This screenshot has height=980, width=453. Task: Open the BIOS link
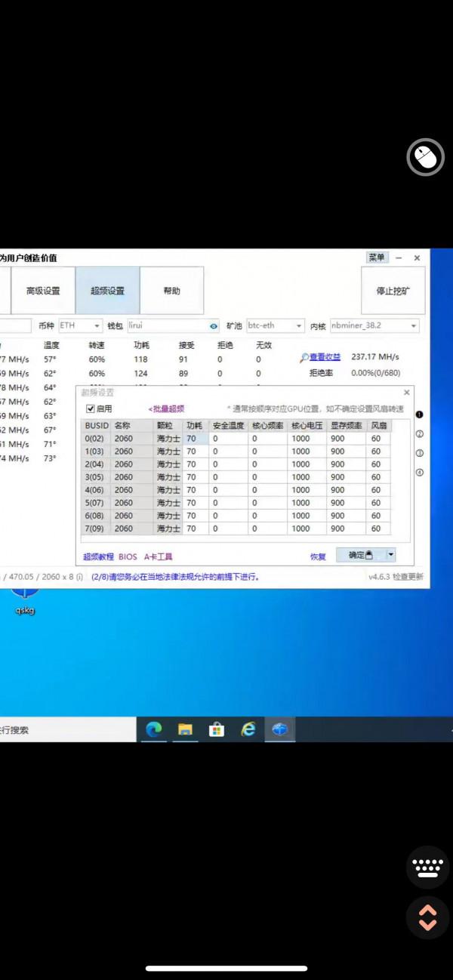pyautogui.click(x=128, y=556)
